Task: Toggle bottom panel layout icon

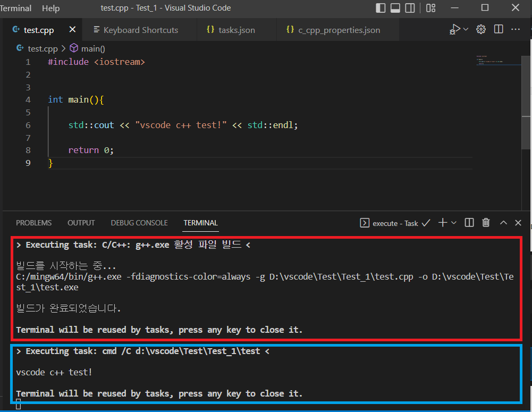Action: click(x=395, y=8)
